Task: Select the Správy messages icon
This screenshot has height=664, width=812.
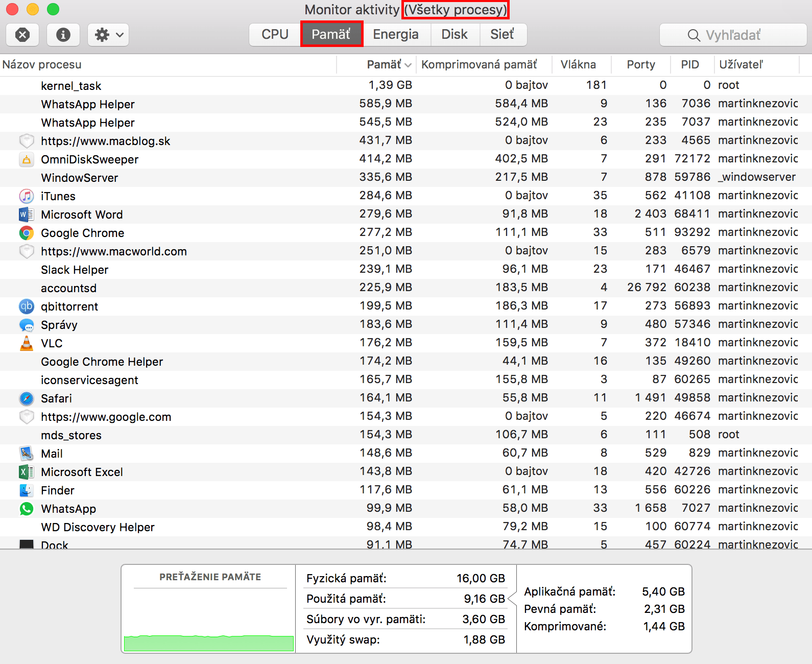Action: (27, 325)
